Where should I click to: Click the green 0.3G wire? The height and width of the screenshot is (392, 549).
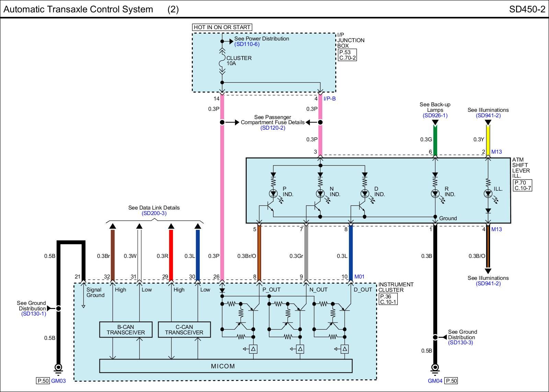coord(435,141)
